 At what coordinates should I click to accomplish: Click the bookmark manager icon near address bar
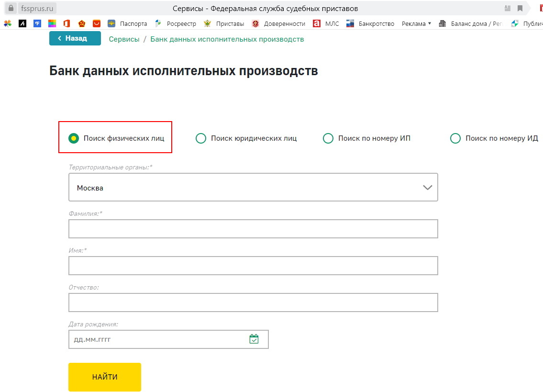pos(520,8)
